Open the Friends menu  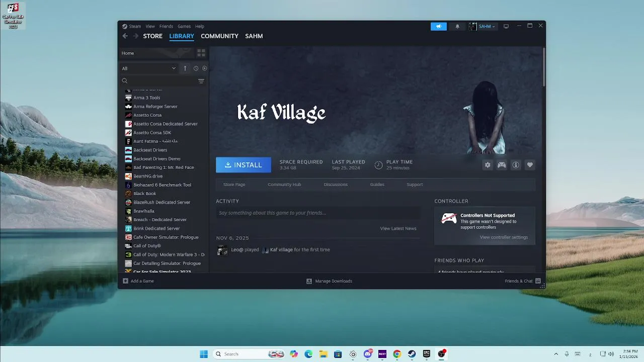click(166, 27)
